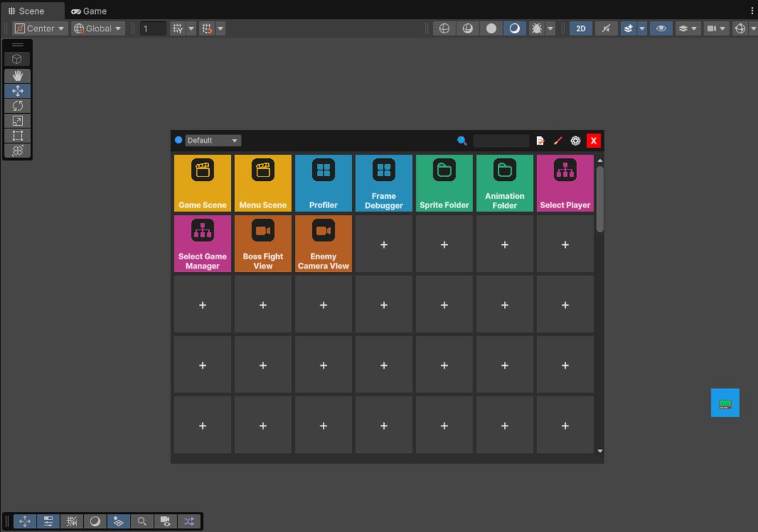The width and height of the screenshot is (758, 532).
Task: Select the Hand tool for panning
Action: point(17,75)
